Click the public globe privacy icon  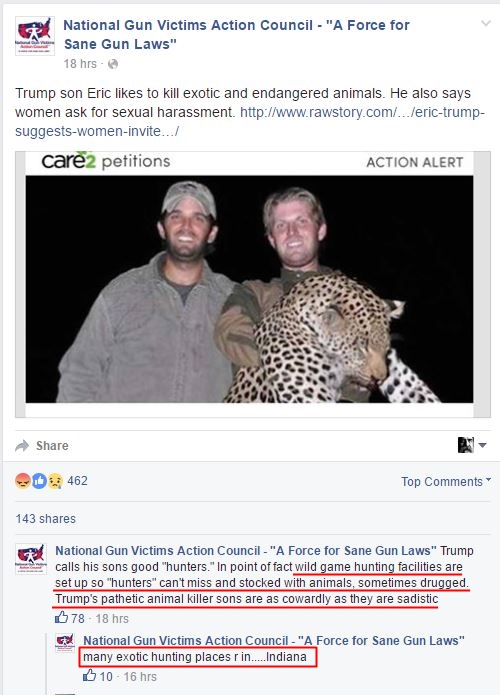point(113,64)
